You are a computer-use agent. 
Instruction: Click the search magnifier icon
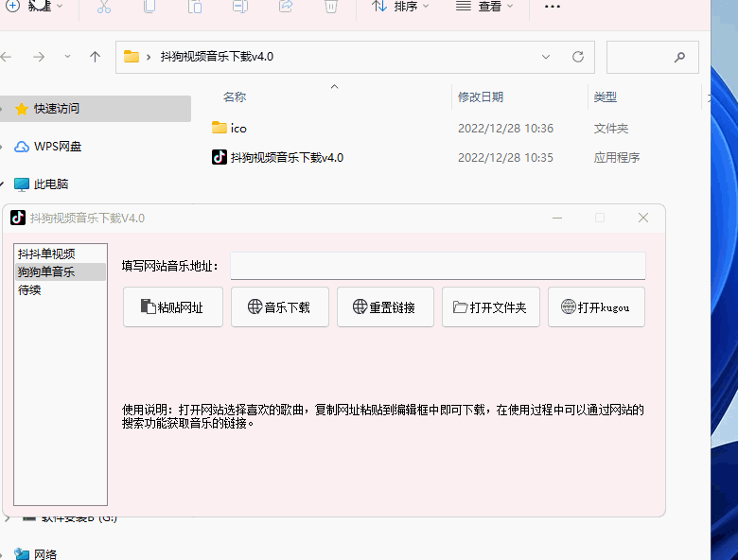click(679, 58)
